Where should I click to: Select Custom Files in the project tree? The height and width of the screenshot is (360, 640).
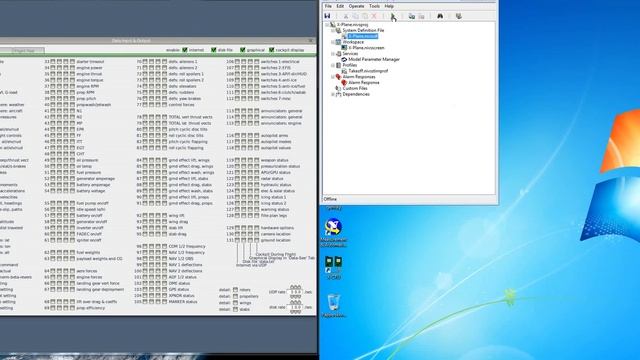click(x=355, y=88)
